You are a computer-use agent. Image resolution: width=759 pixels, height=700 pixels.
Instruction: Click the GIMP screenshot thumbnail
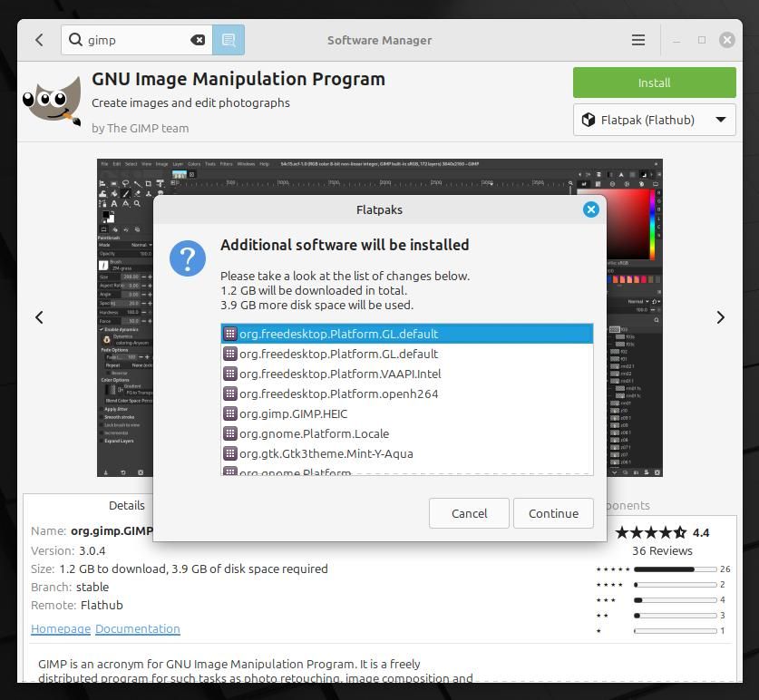(379, 317)
